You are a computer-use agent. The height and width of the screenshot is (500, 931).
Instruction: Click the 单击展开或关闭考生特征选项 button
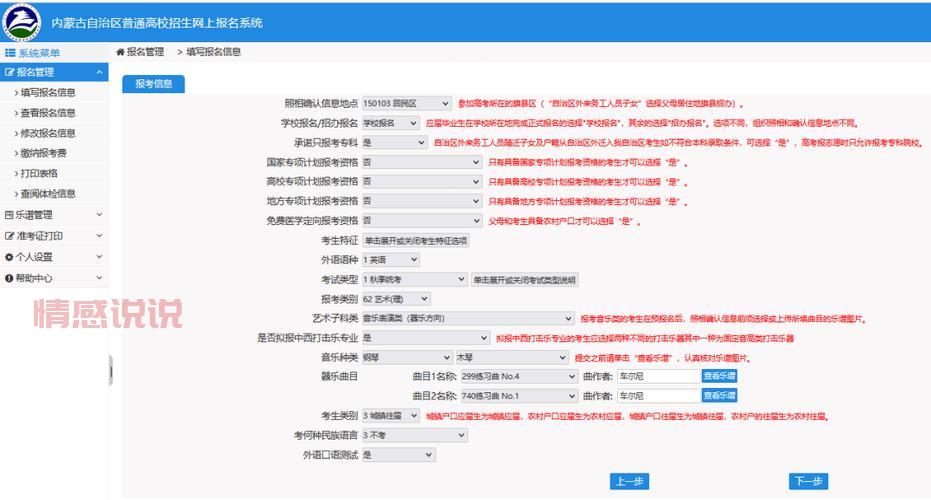coord(416,240)
